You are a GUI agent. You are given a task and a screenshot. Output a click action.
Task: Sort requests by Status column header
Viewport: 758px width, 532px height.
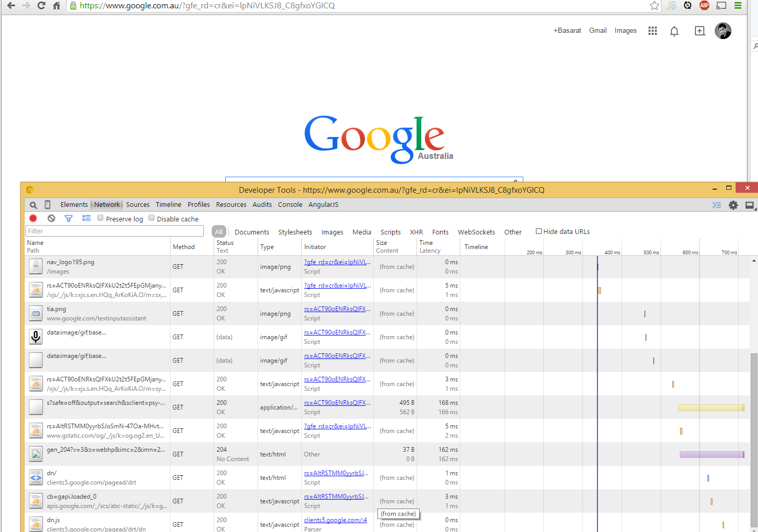point(225,243)
